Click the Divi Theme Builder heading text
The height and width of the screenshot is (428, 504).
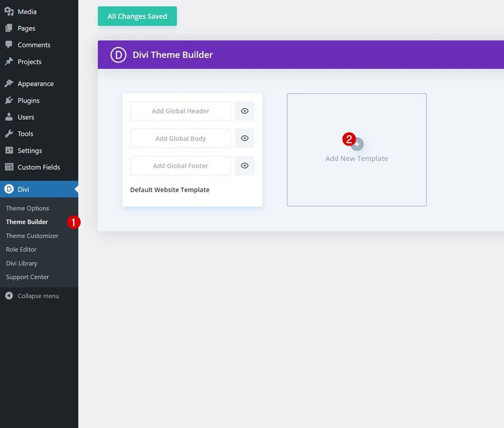[x=172, y=54]
